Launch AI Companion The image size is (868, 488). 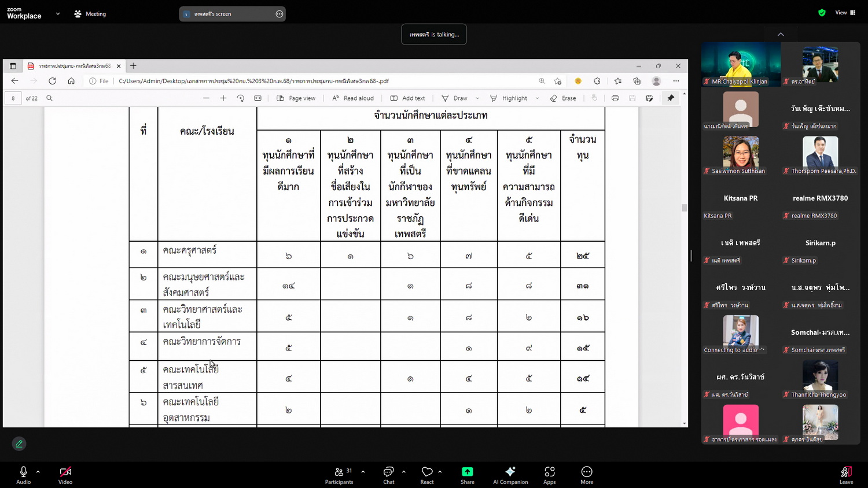510,475
